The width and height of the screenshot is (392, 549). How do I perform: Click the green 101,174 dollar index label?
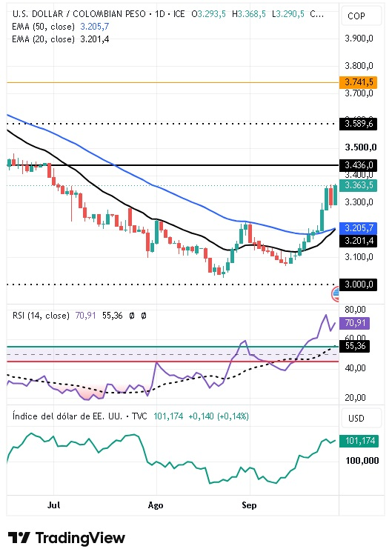359,441
